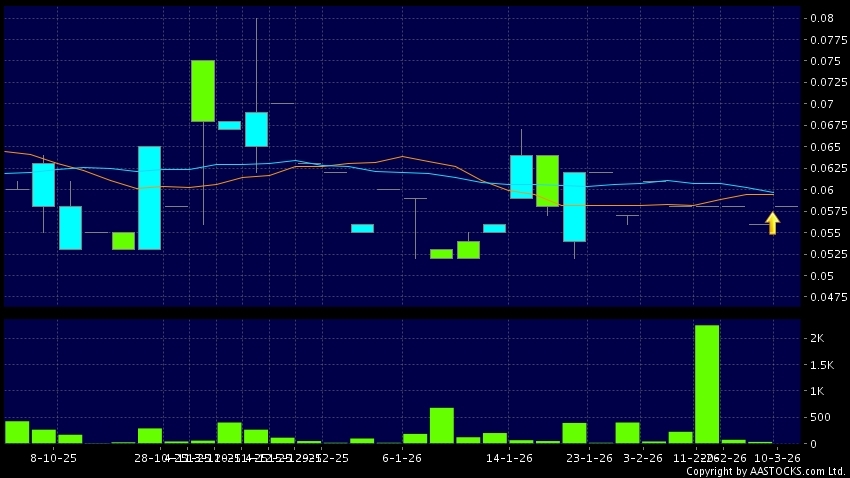Open the AASTOCKS.com copyright text

766,471
